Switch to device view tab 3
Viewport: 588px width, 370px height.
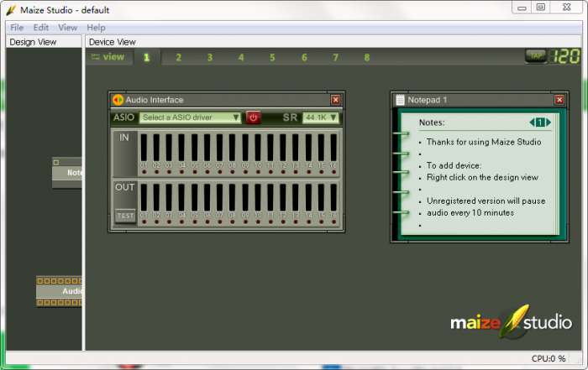(210, 58)
